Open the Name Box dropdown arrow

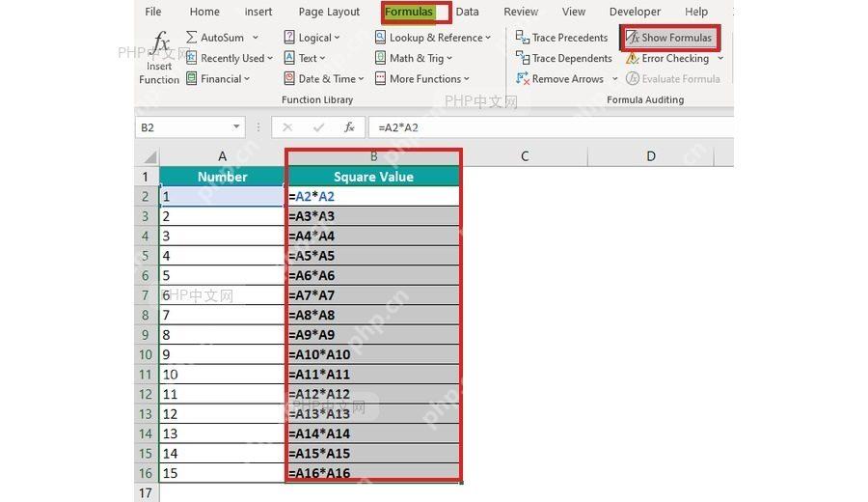[236, 126]
